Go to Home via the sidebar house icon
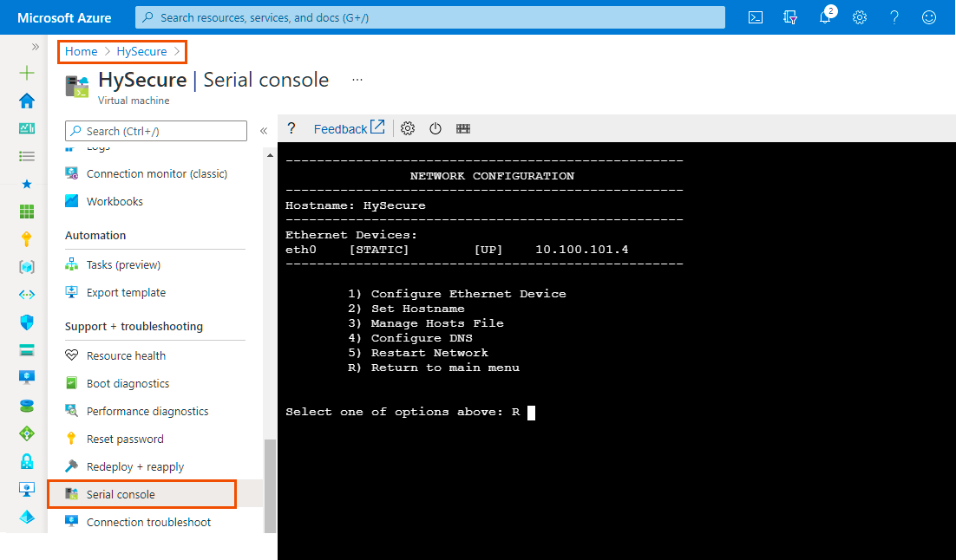Screen dimensions: 956x560 click(27, 101)
